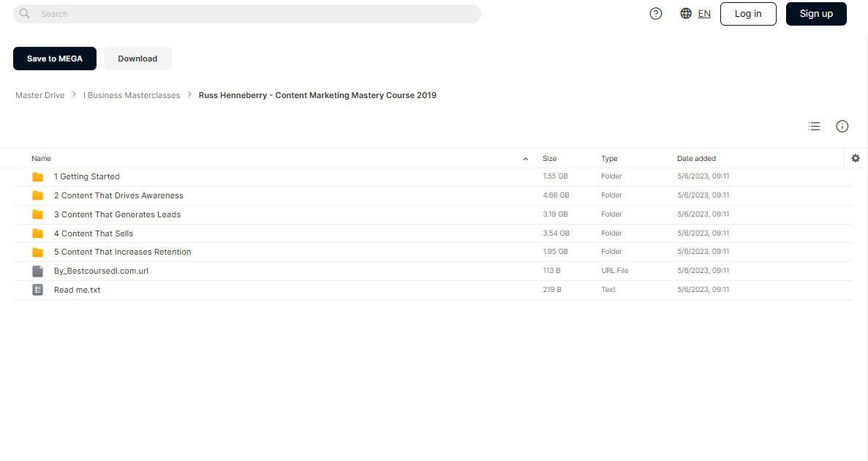Click the URL File type cell
The height and width of the screenshot is (461, 868).
(x=614, y=271)
